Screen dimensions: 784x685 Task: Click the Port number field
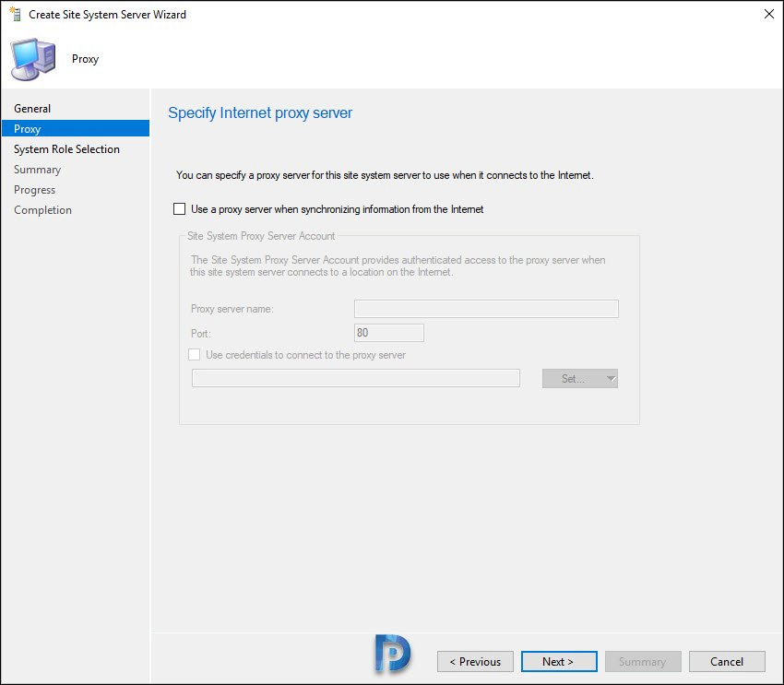pos(389,333)
